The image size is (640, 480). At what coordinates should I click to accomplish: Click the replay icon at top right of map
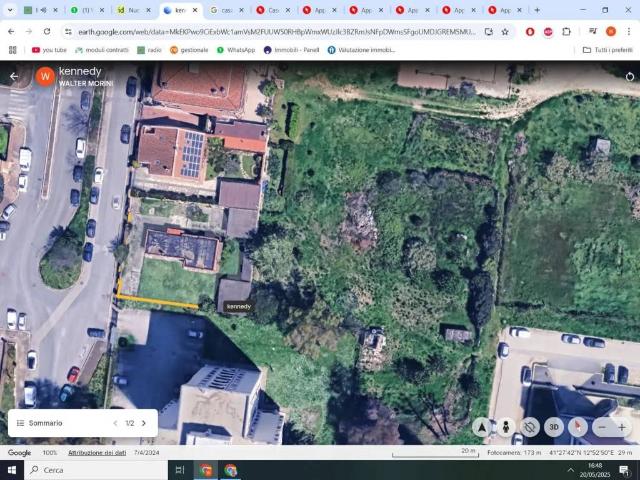(630, 76)
